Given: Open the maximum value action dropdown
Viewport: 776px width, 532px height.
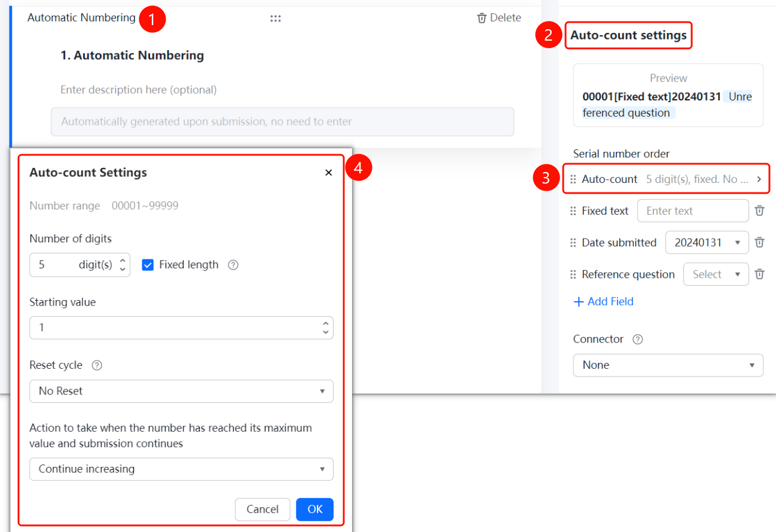Looking at the screenshot, I should (x=181, y=469).
